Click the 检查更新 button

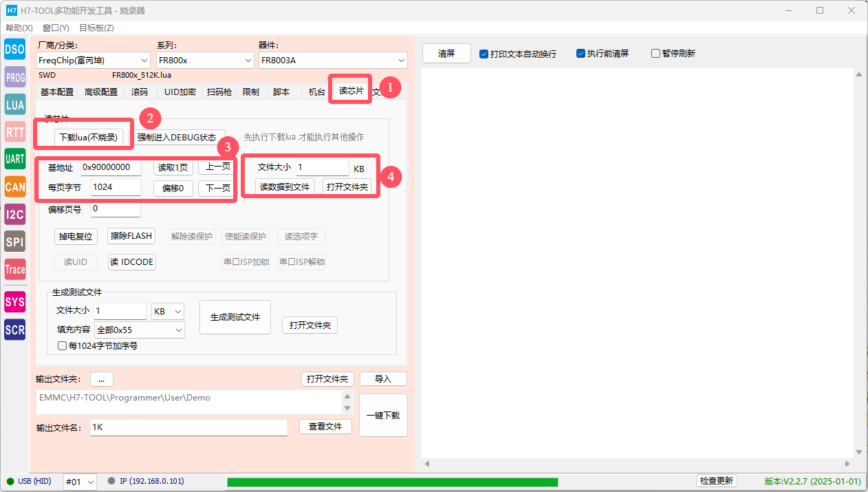pyautogui.click(x=716, y=481)
